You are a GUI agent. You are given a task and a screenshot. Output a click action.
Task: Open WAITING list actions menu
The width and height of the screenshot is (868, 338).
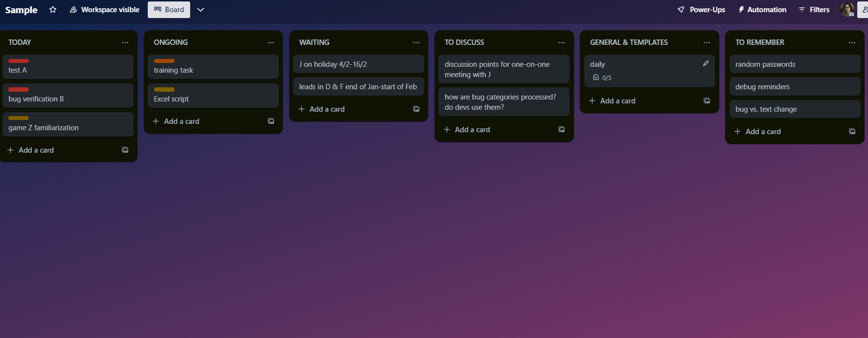tap(416, 42)
